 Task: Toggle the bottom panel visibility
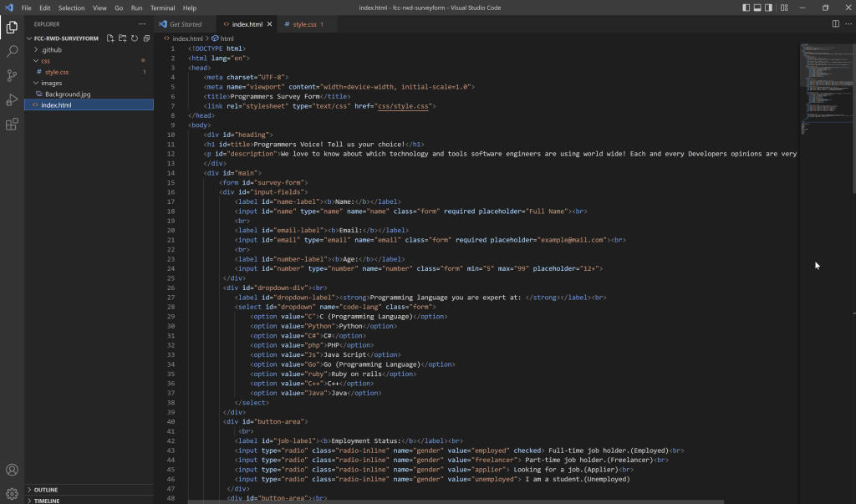757,8
